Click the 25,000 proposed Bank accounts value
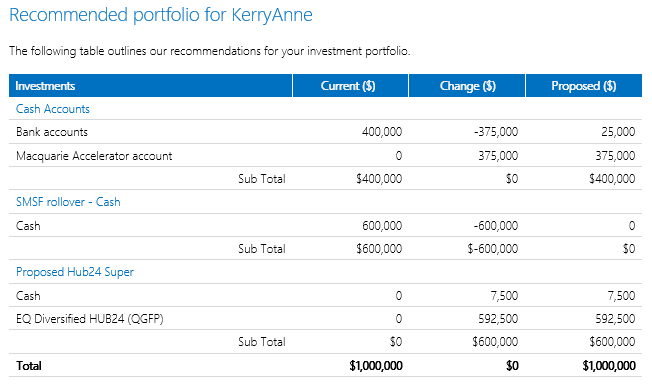Screen dimensions: 652x385 pyautogui.click(x=618, y=132)
